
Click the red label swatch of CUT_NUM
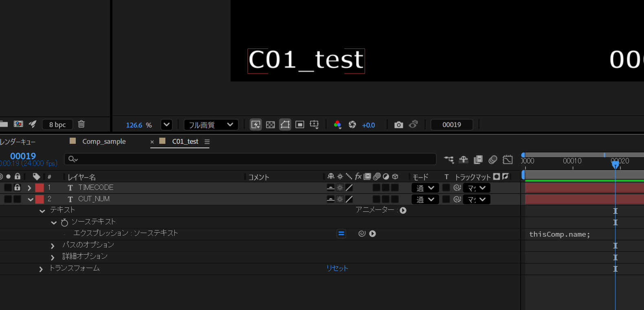coord(40,199)
